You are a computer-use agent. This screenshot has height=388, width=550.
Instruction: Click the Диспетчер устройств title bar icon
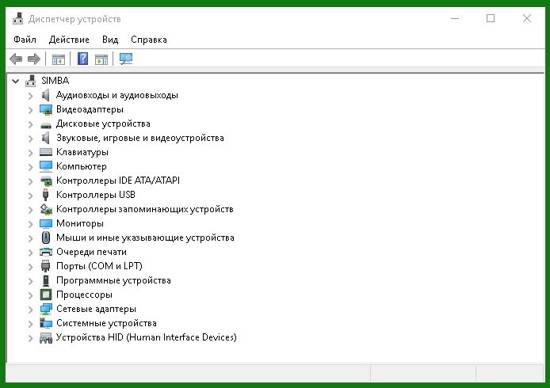point(18,19)
